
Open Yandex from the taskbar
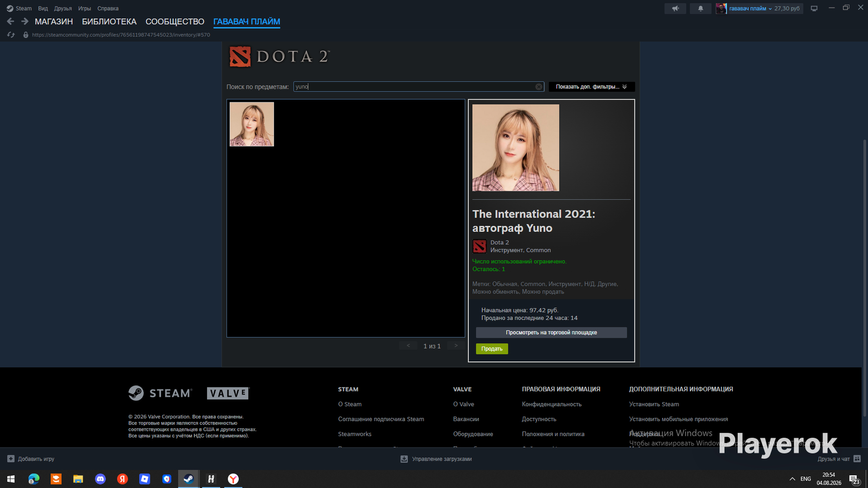123,479
